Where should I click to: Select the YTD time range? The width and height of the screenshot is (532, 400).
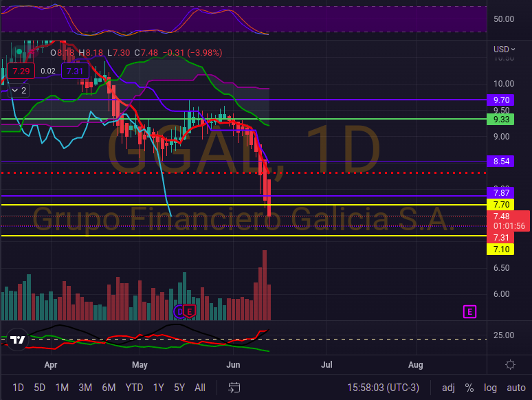(134, 388)
